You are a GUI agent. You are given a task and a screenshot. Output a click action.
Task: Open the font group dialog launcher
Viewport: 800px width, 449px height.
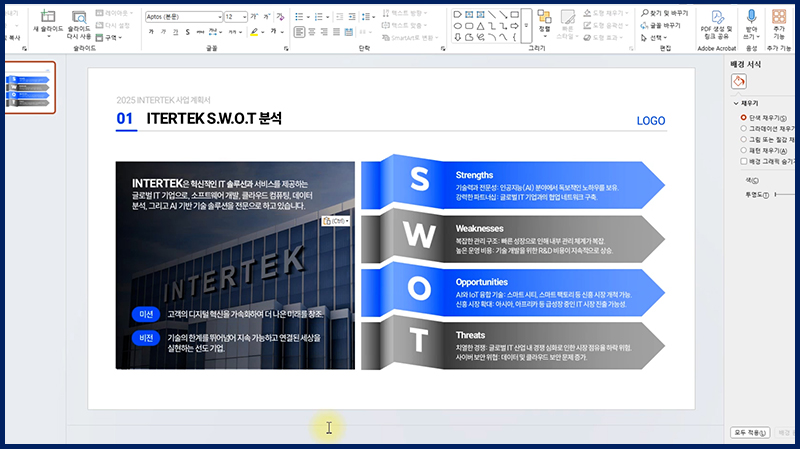pos(286,49)
